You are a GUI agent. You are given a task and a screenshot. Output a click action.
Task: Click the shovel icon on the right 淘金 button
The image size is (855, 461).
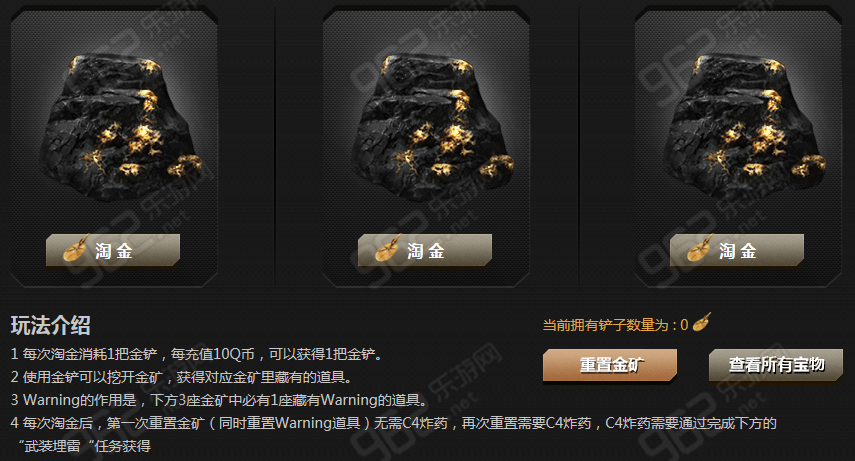[x=700, y=248]
